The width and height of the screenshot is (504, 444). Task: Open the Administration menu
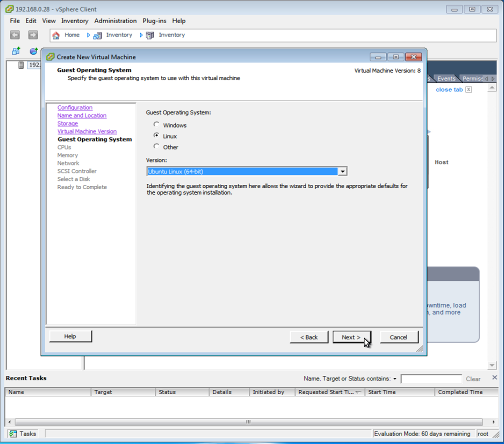click(115, 21)
